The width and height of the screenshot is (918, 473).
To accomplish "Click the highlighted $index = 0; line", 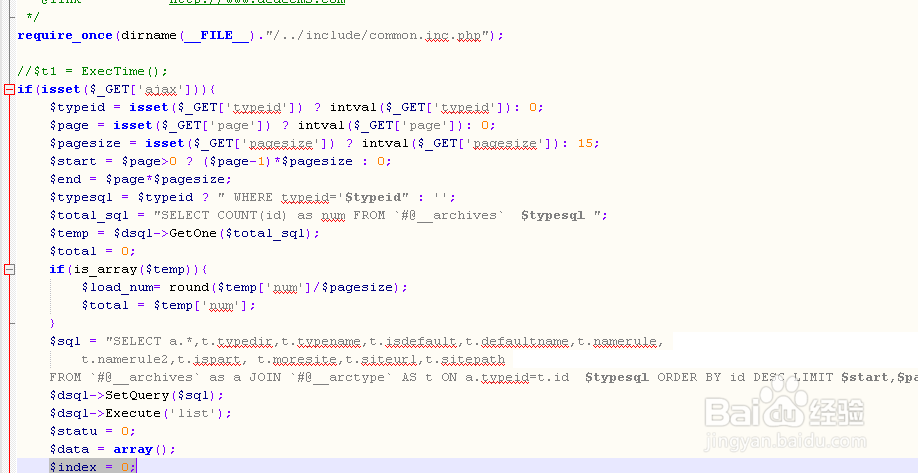I will tap(93, 467).
